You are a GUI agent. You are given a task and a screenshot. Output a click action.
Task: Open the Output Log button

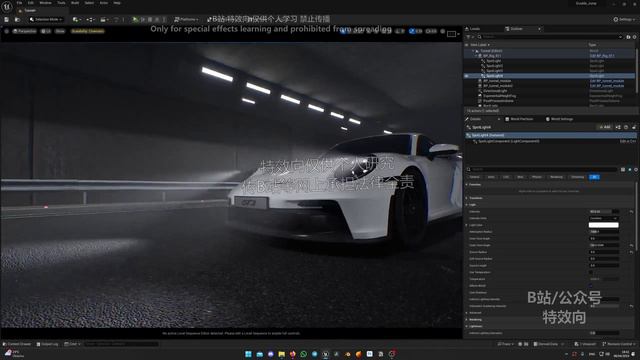(47, 344)
